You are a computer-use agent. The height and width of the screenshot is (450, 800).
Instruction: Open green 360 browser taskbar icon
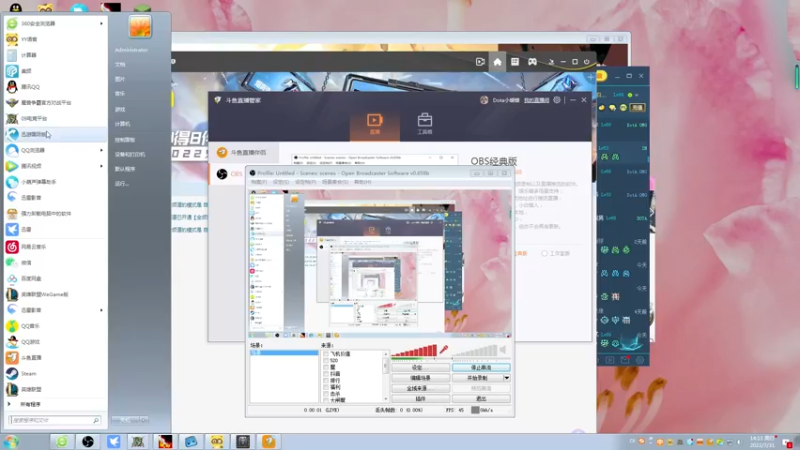pyautogui.click(x=62, y=442)
